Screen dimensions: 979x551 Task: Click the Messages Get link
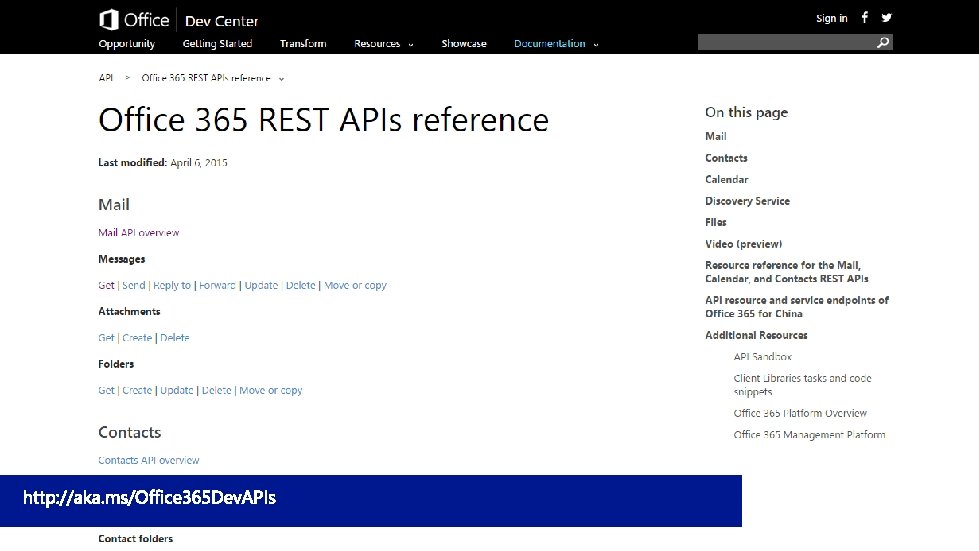[106, 285]
